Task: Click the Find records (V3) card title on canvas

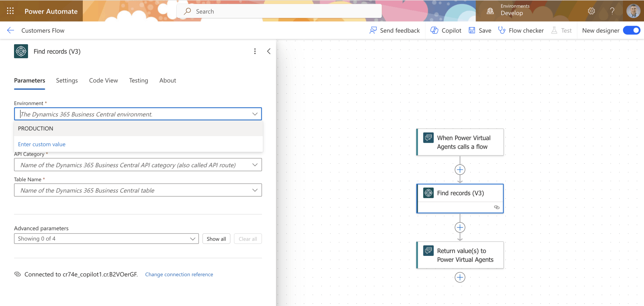Action: (x=461, y=193)
